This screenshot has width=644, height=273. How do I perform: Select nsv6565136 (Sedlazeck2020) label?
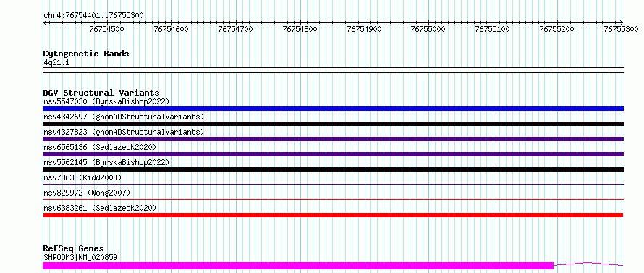tap(100, 147)
